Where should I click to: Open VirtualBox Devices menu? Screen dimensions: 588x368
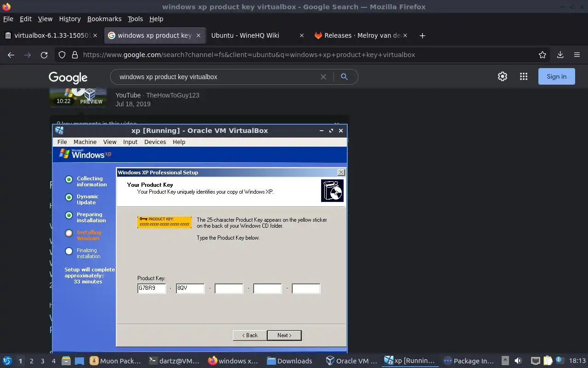[155, 142]
